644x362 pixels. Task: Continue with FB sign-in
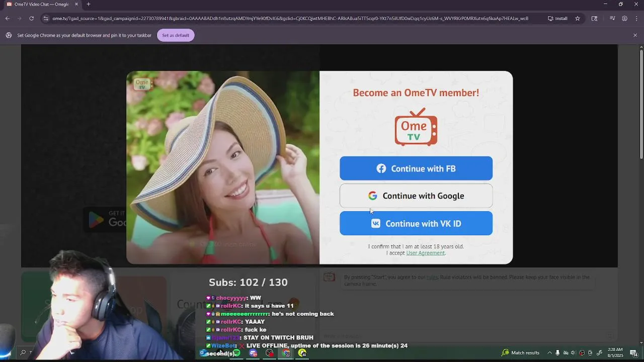click(x=416, y=168)
